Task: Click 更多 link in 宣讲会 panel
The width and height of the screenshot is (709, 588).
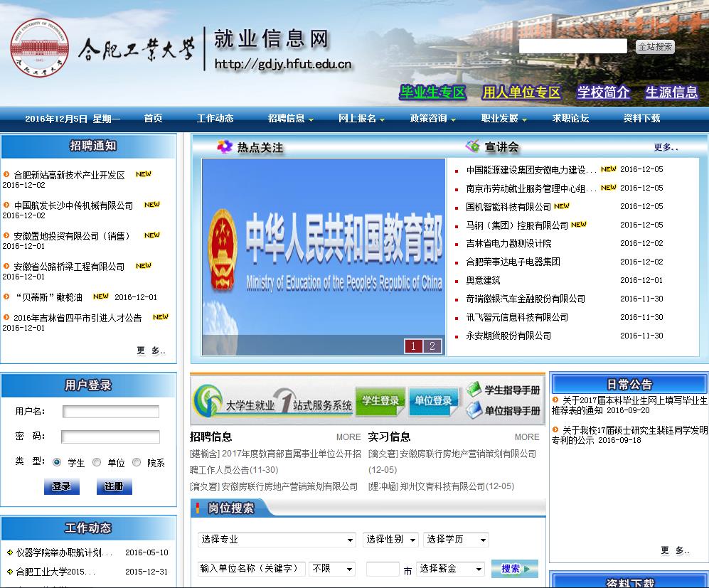Action: [x=666, y=147]
